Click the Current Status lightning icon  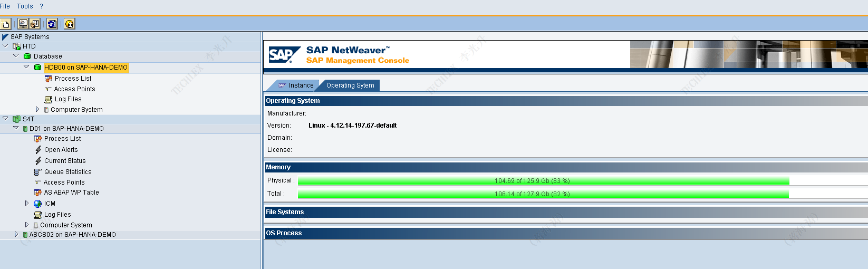(x=38, y=161)
